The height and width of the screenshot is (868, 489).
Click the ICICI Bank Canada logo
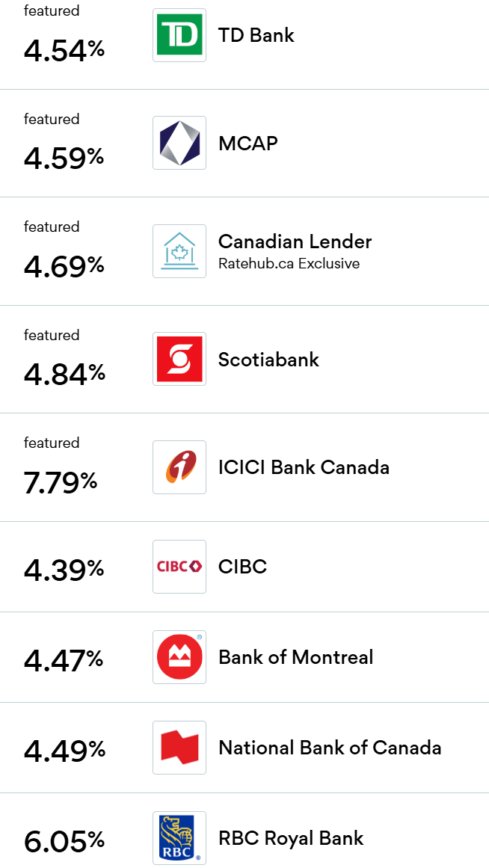[179, 467]
